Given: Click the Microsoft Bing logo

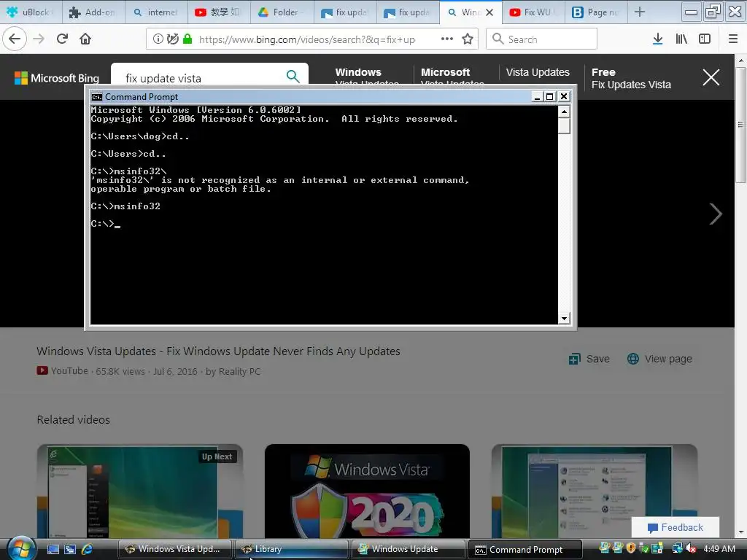Looking at the screenshot, I should tap(57, 78).
